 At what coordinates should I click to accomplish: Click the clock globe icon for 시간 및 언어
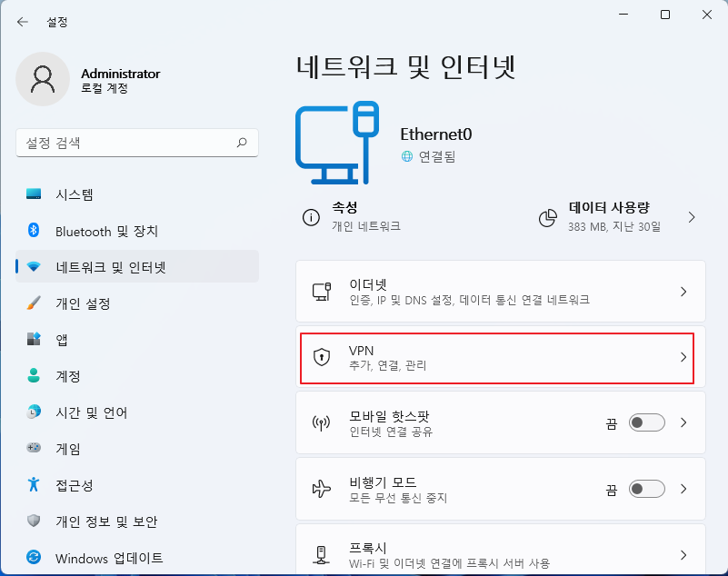pyautogui.click(x=34, y=412)
